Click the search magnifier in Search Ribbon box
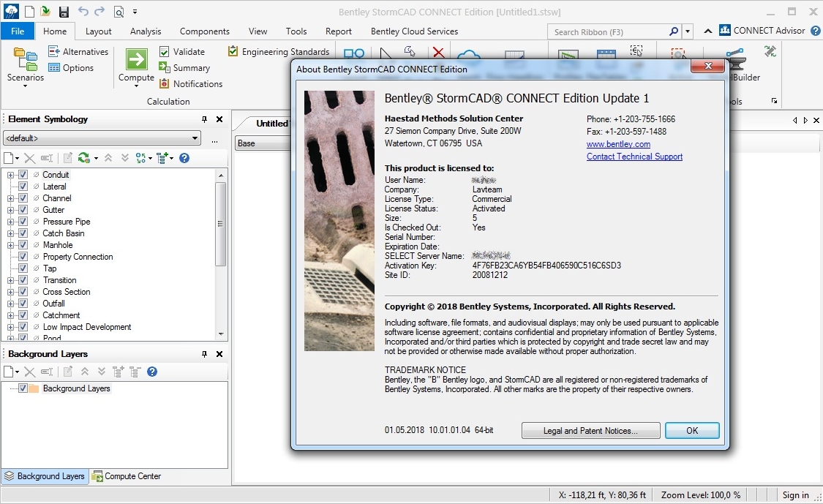The image size is (823, 504). 674,31
